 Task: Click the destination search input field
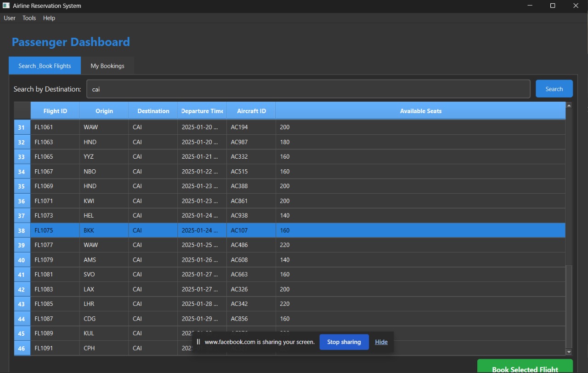point(308,89)
